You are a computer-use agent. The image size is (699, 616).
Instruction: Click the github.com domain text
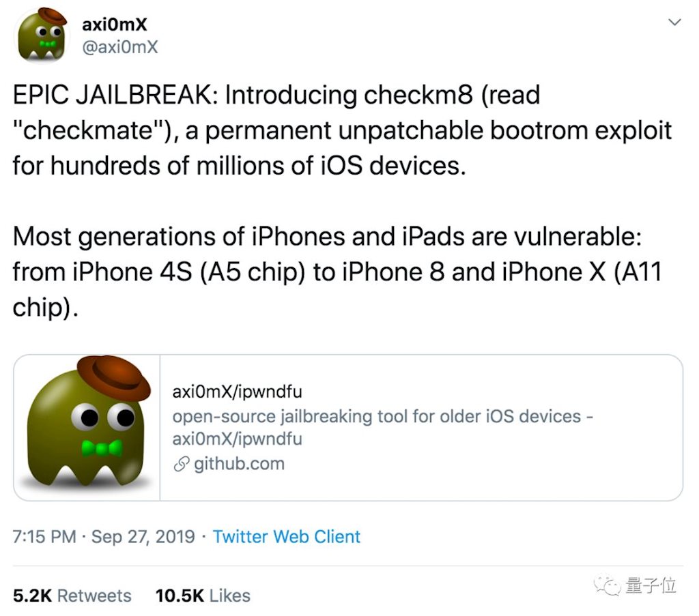[239, 465]
